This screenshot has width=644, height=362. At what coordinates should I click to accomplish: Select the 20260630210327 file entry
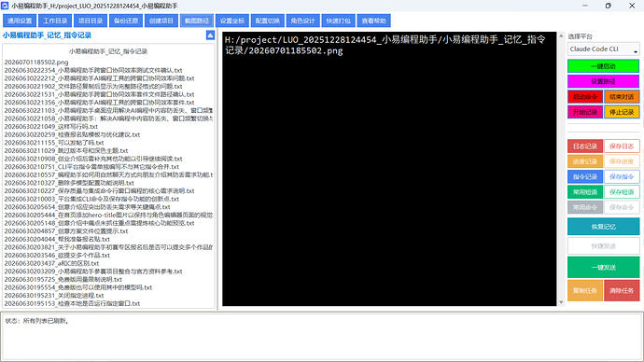[x=69, y=183]
